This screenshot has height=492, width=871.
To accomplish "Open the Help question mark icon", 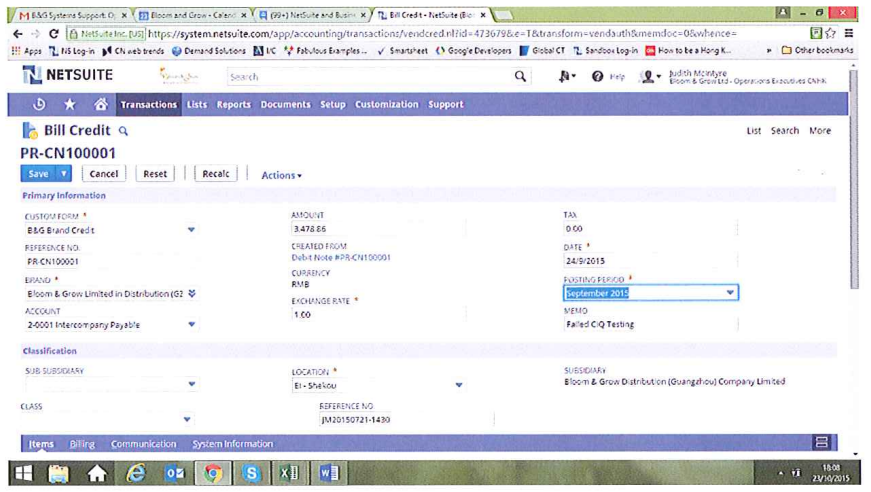I will pos(598,77).
